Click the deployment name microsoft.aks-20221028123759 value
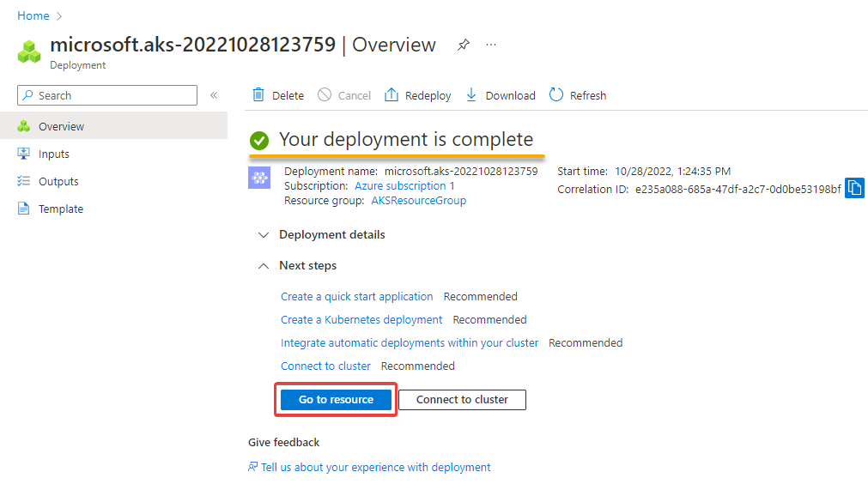868x484 pixels. [461, 172]
